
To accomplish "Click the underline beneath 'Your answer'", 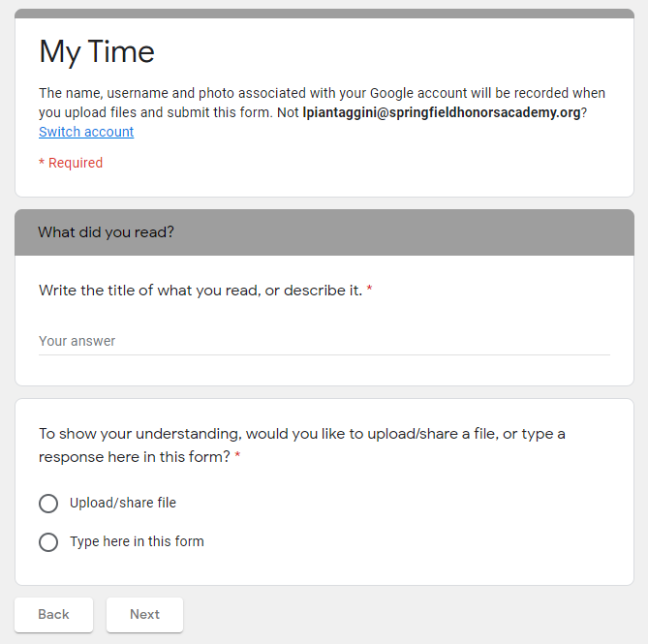I will click(324, 354).
